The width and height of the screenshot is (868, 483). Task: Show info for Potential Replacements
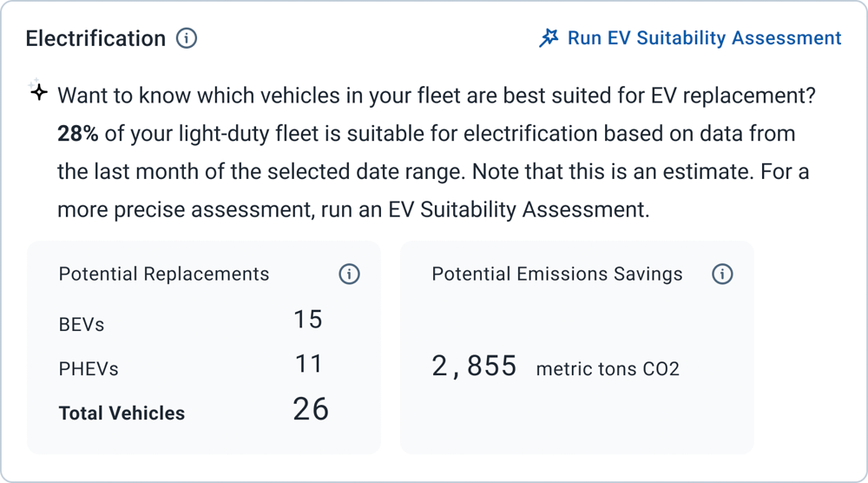point(349,274)
